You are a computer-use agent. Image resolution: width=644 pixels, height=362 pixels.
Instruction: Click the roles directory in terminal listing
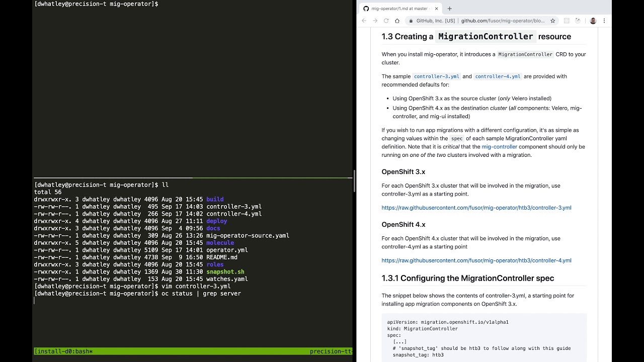point(215,264)
